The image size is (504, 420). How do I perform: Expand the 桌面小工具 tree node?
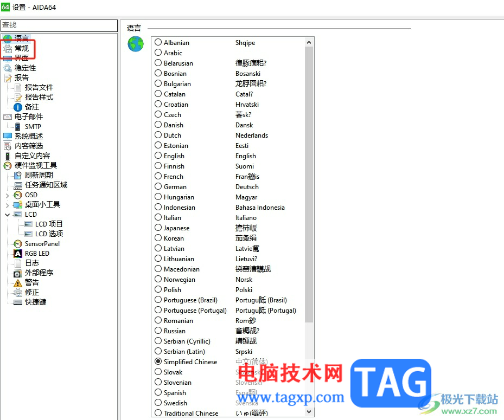(x=8, y=205)
